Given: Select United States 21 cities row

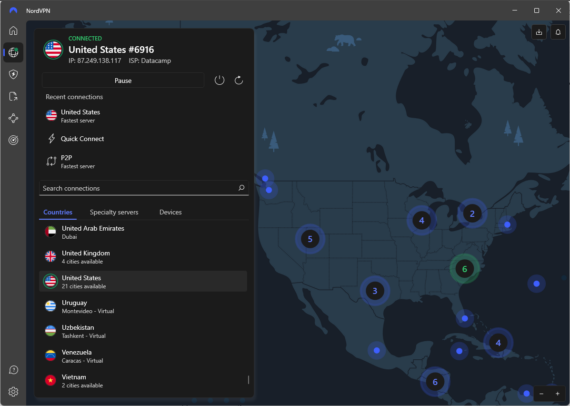Looking at the screenshot, I should 143,281.
